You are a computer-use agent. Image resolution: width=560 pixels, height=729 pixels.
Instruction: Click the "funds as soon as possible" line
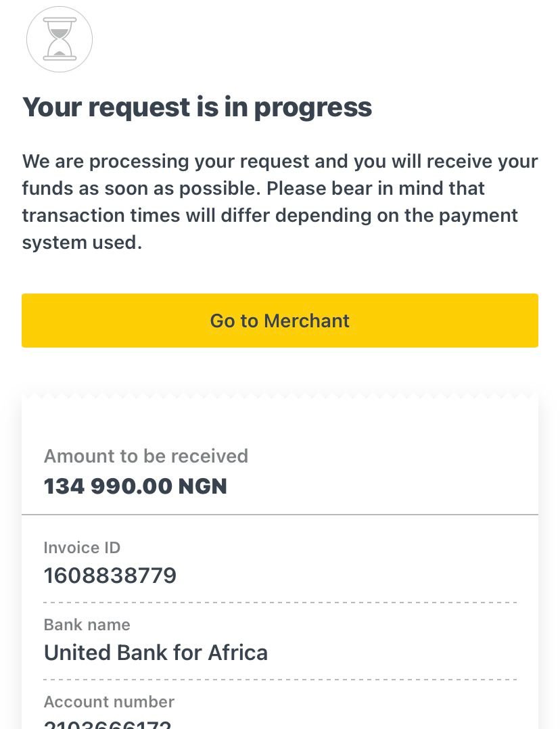coord(253,189)
